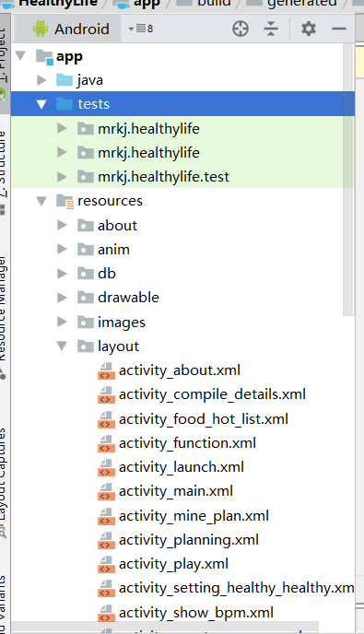Click the images folder icon
This screenshot has height=634, width=364.
click(86, 322)
